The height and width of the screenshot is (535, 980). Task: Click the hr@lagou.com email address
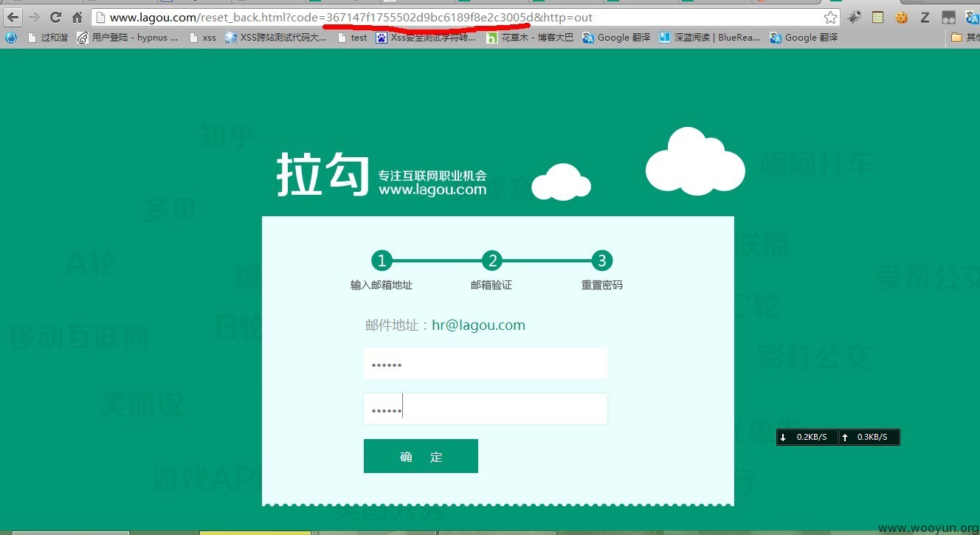(479, 325)
